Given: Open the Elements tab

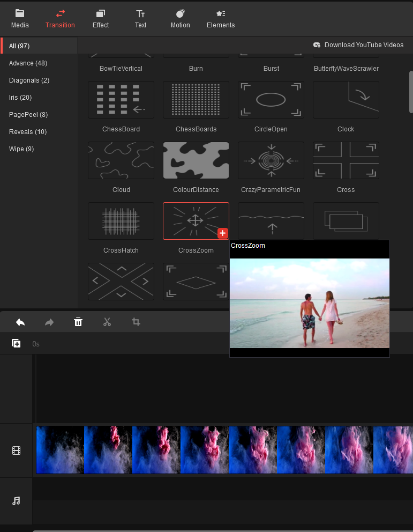Looking at the screenshot, I should point(221,19).
